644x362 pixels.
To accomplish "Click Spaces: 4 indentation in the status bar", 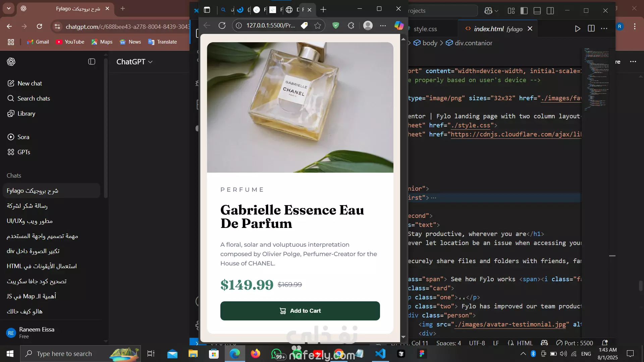I will 448,343.
